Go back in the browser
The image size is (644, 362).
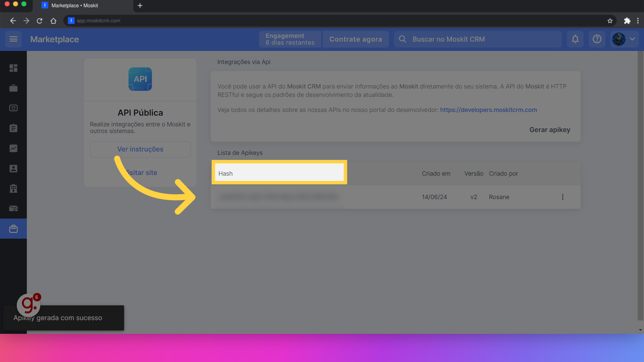click(13, 21)
